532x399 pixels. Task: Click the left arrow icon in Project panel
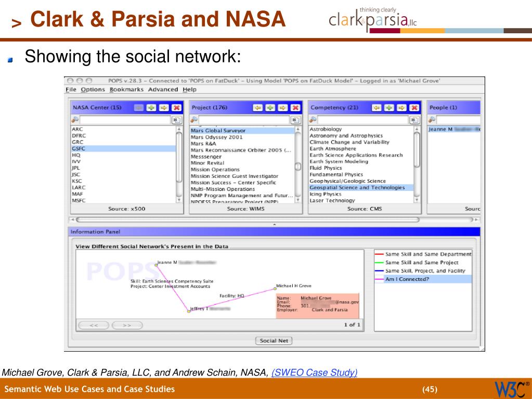coord(257,108)
